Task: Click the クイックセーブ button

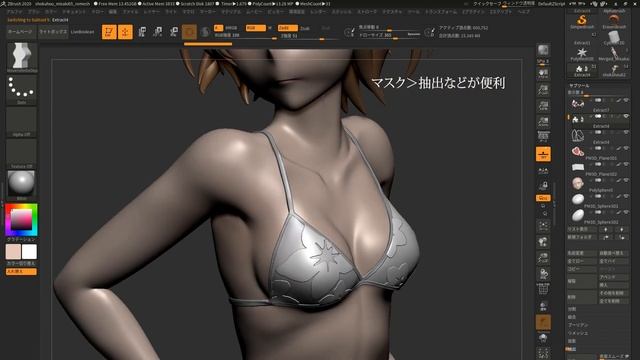Action: [x=487, y=4]
